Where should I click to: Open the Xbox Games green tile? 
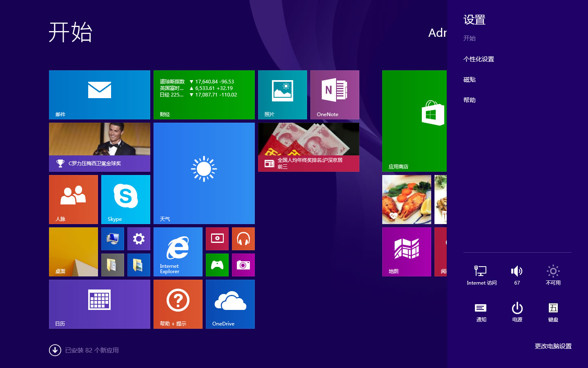pyautogui.click(x=217, y=265)
